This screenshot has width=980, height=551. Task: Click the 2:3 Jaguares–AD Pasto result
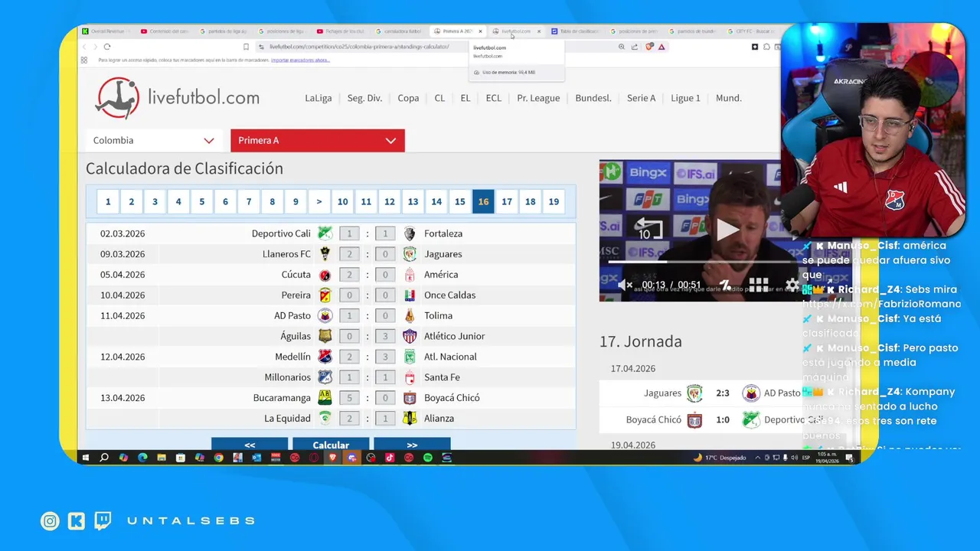click(x=723, y=393)
